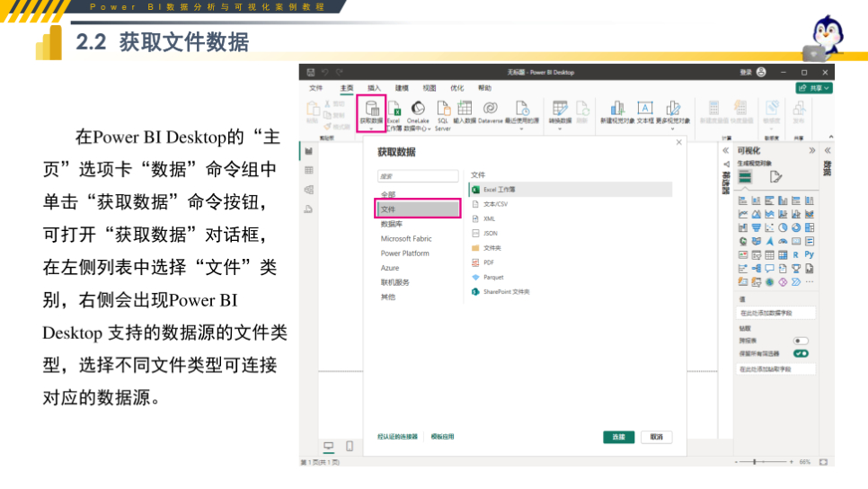This screenshot has height=489, width=868.
Task: Expand the Get Data dropdown arrow
Action: pyautogui.click(x=371, y=129)
